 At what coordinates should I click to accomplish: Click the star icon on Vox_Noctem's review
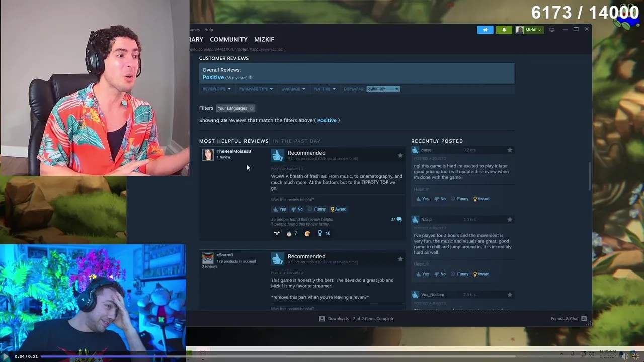tap(510, 294)
